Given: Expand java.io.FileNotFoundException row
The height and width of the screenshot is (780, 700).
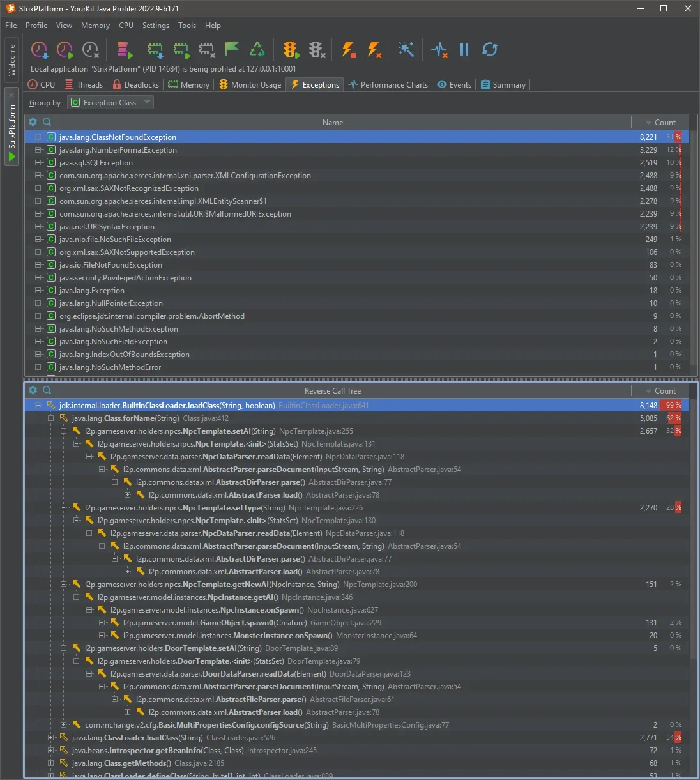Looking at the screenshot, I should point(38,265).
